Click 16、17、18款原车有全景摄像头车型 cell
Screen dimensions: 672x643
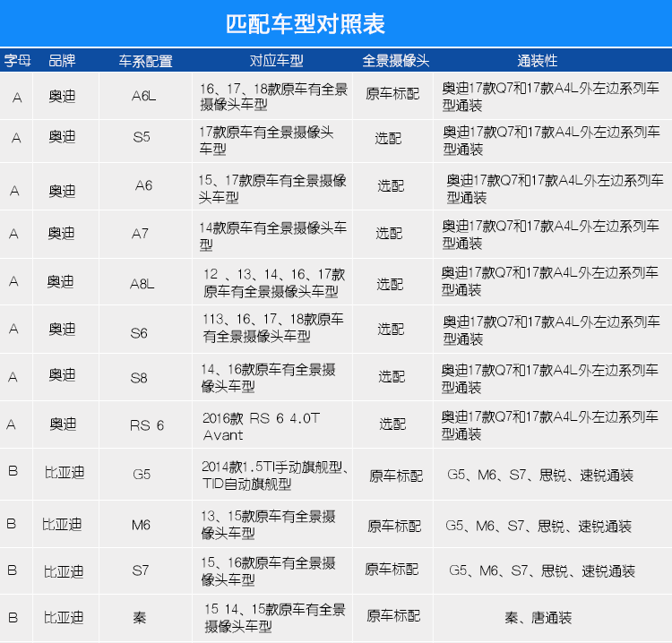click(274, 97)
